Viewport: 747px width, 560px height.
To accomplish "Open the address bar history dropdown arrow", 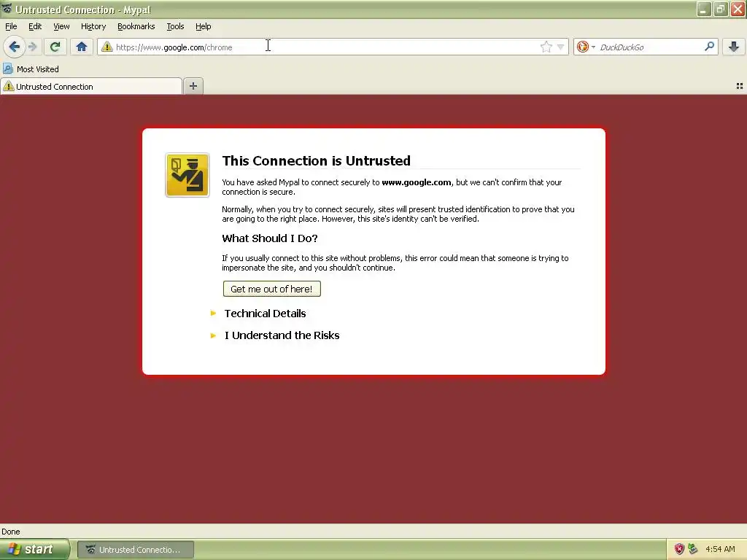I will [x=561, y=47].
